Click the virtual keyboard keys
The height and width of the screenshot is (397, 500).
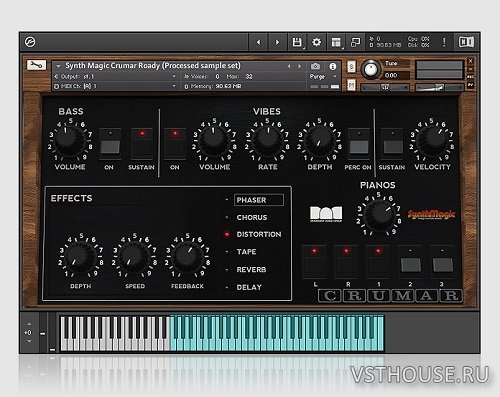coord(222,333)
